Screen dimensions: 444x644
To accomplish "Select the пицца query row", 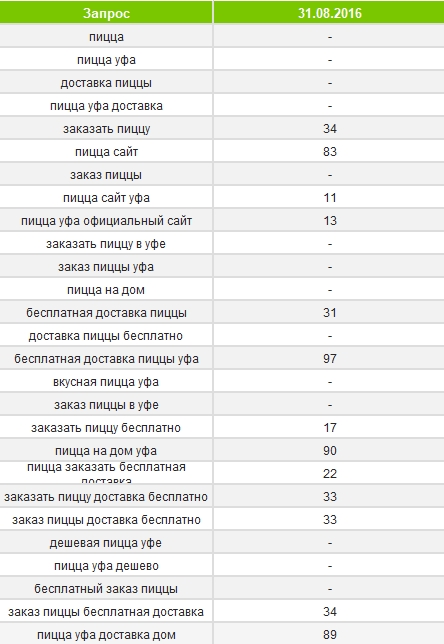I will [x=222, y=37].
